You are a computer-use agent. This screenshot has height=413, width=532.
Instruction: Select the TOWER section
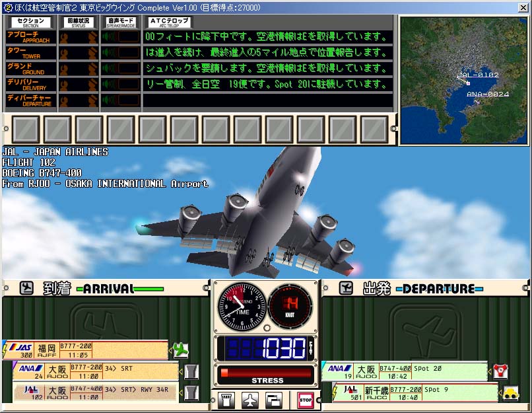(x=30, y=53)
